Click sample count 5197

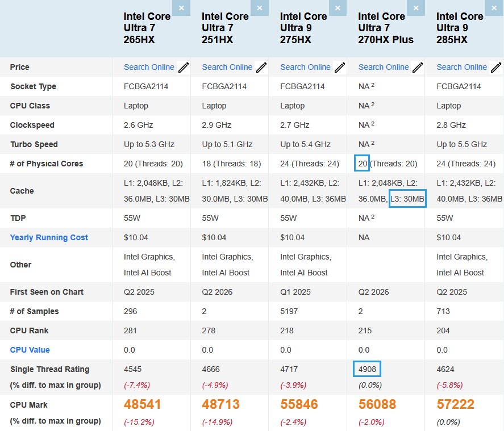(x=289, y=311)
